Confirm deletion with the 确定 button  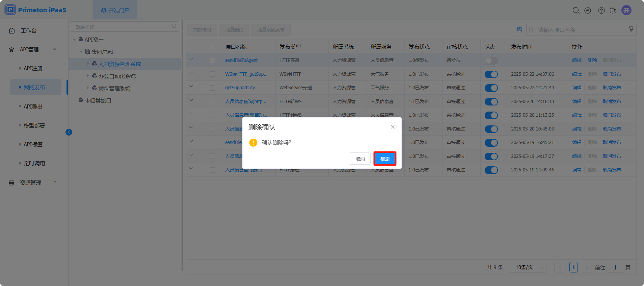click(385, 159)
